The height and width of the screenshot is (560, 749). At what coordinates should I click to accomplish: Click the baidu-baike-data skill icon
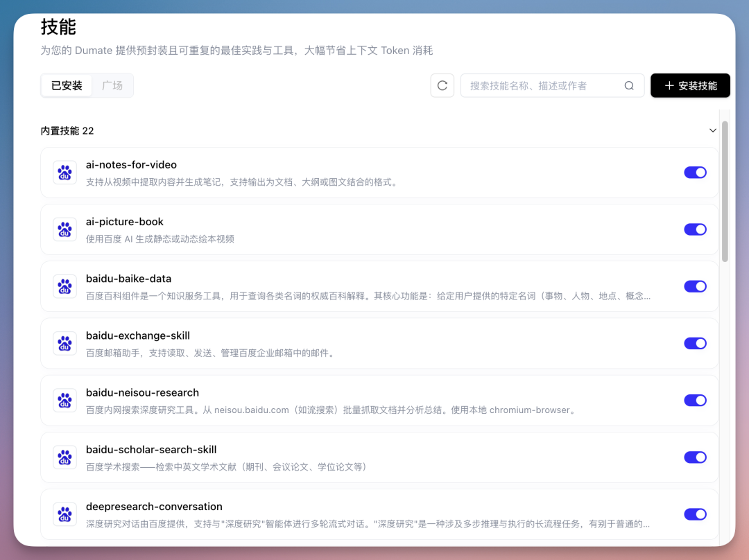click(64, 286)
